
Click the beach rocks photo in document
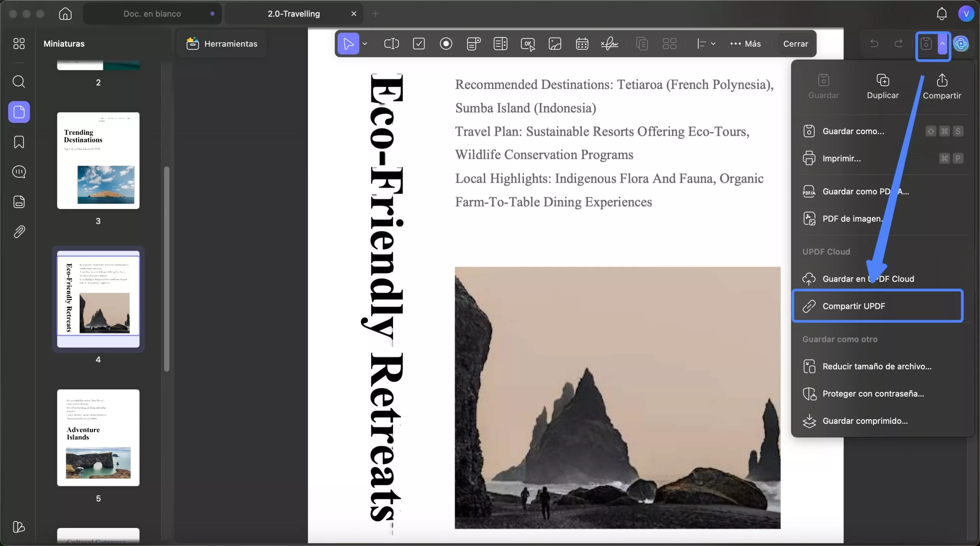617,398
